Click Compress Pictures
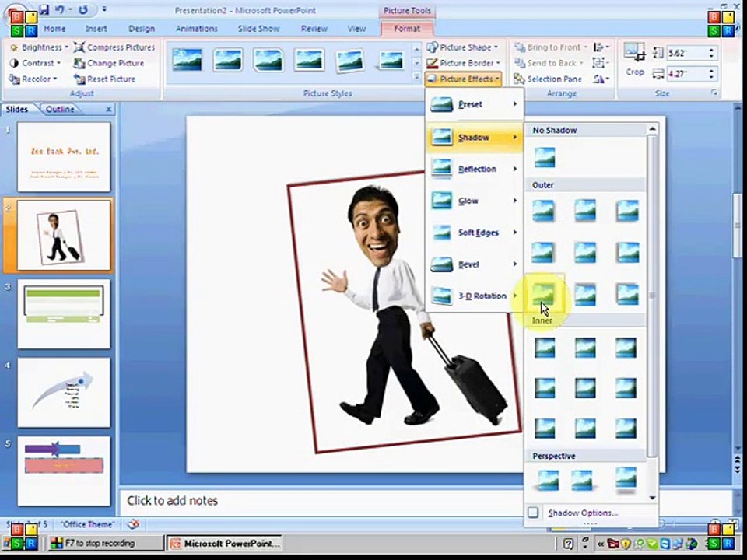 (x=114, y=47)
